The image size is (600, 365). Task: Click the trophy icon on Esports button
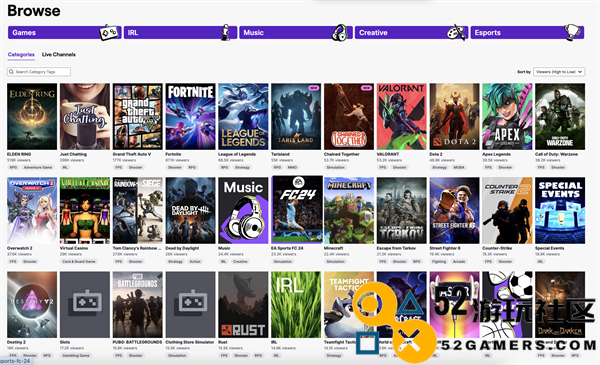click(572, 33)
